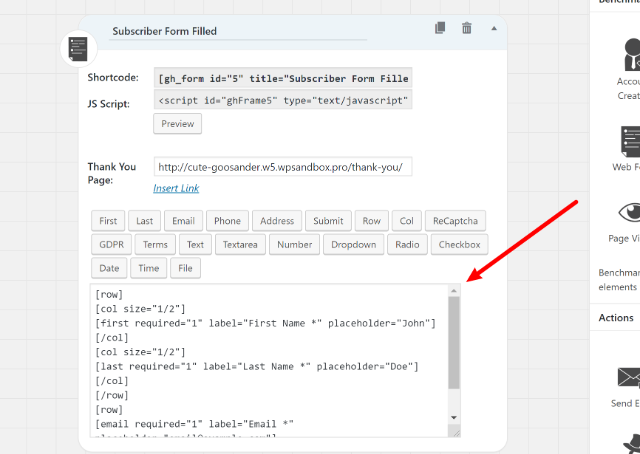Insert the Terms agreement field

tap(155, 245)
